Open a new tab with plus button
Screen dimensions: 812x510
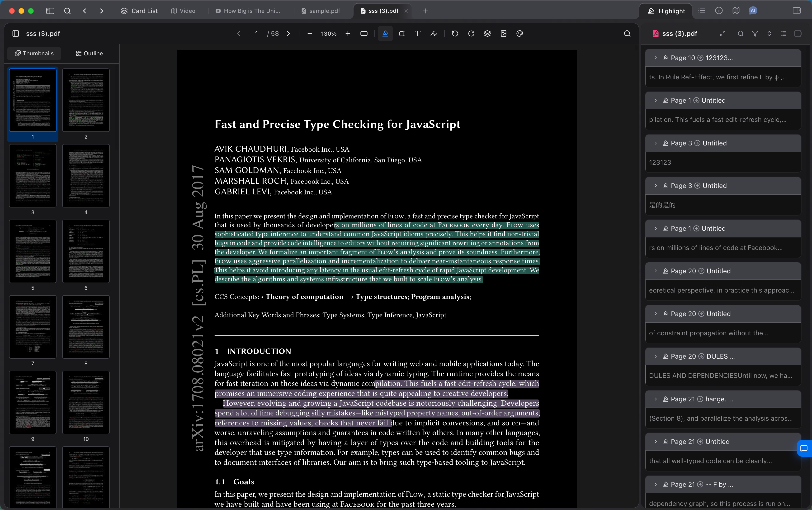[x=425, y=11]
